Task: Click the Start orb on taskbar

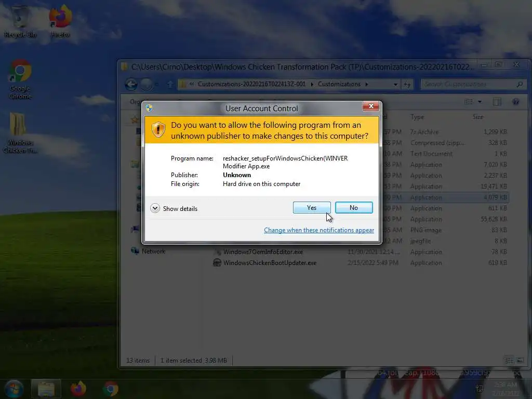Action: tap(14, 389)
